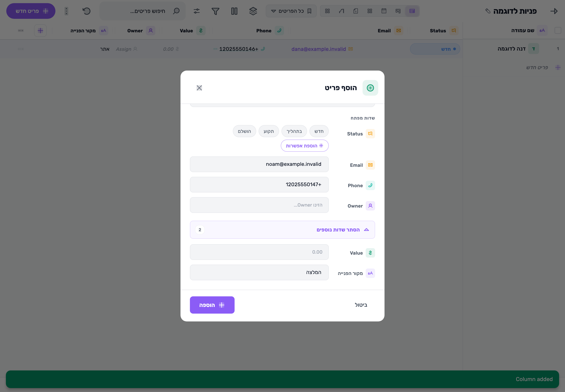This screenshot has height=392, width=565.
Task: Click the דנה לדוגמה row name
Action: click(x=511, y=49)
